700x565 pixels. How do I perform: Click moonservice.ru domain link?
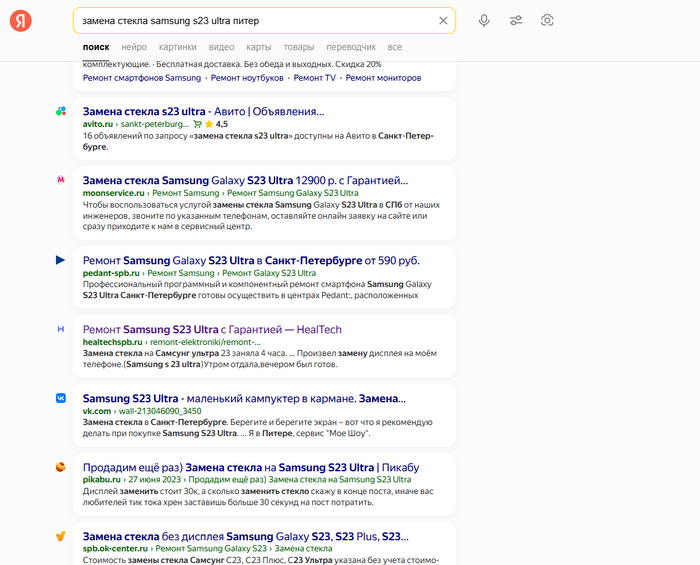(x=113, y=193)
